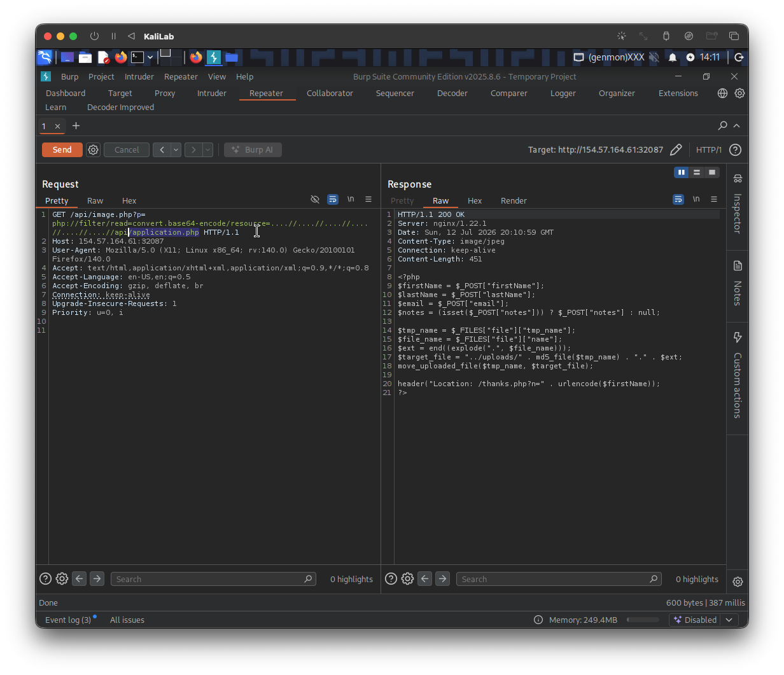Collapse the Repeater tab bar chevron
Viewport: 784px width, 675px height.
click(737, 125)
